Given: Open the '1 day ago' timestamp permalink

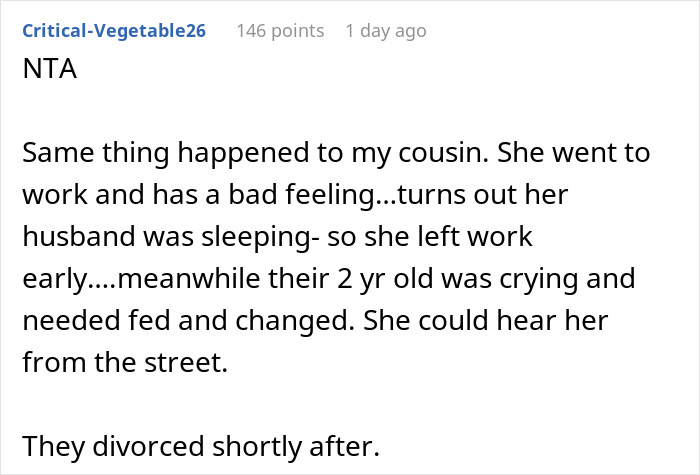Looking at the screenshot, I should click(385, 31).
